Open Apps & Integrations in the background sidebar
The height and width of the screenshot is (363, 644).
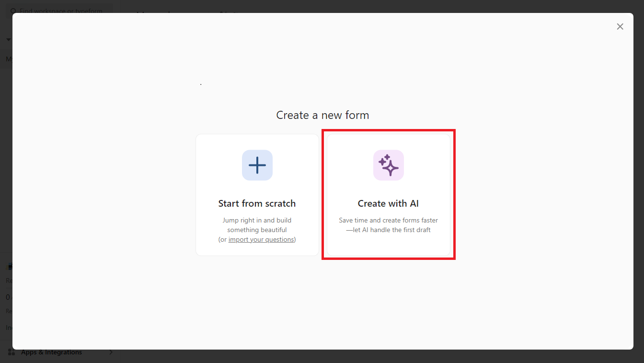point(51,352)
